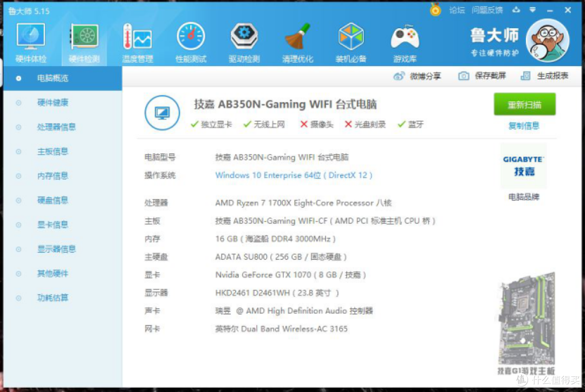
Task: Click ADATA SU800 disk text
Action: pos(281,257)
